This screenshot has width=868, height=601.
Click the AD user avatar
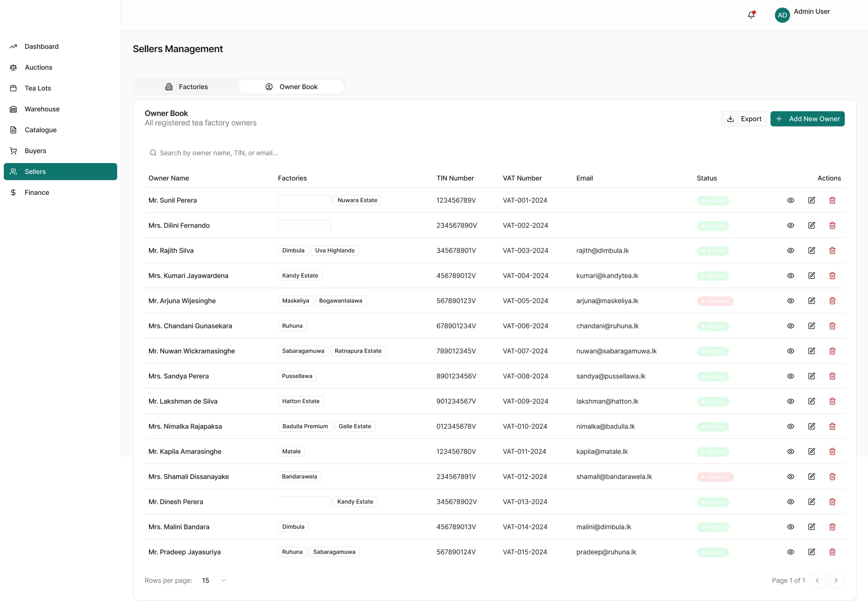(782, 15)
